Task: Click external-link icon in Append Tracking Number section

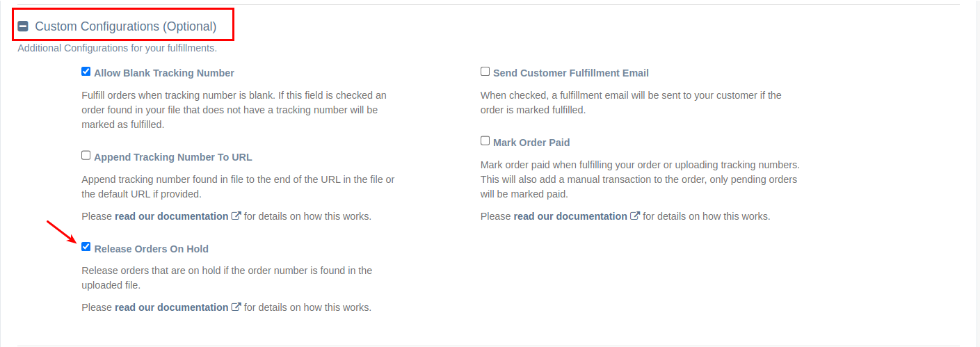Action: [x=236, y=216]
